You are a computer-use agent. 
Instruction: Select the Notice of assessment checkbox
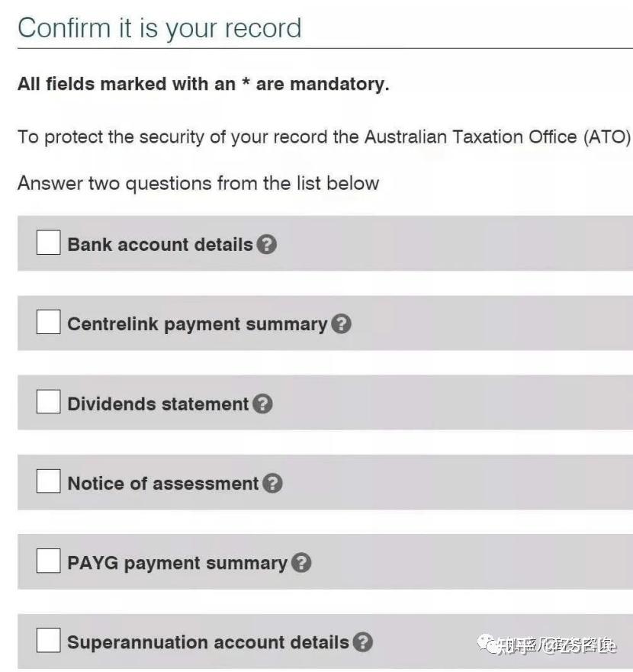49,482
